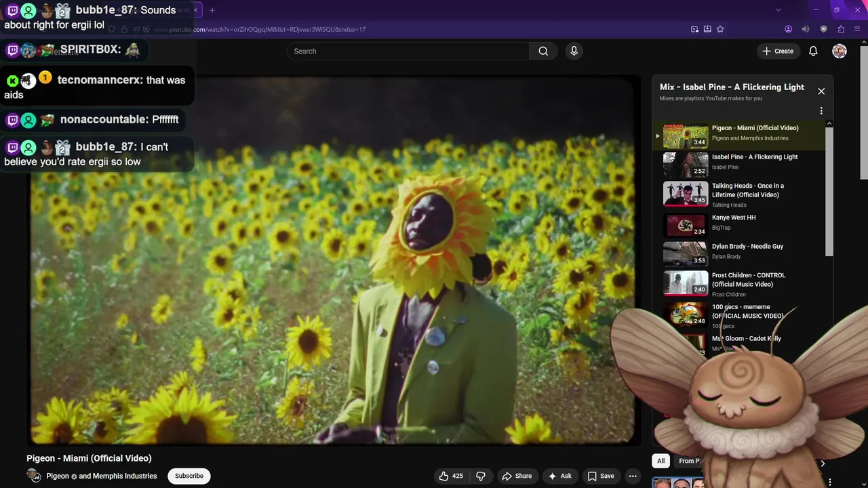Click the Mix playlist title text
The width and height of the screenshot is (868, 488).
coord(732,87)
